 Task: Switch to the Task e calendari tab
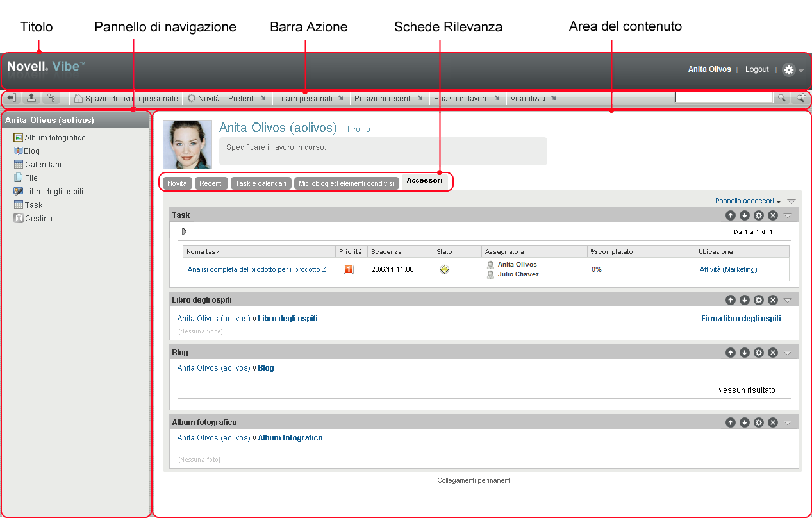click(261, 183)
